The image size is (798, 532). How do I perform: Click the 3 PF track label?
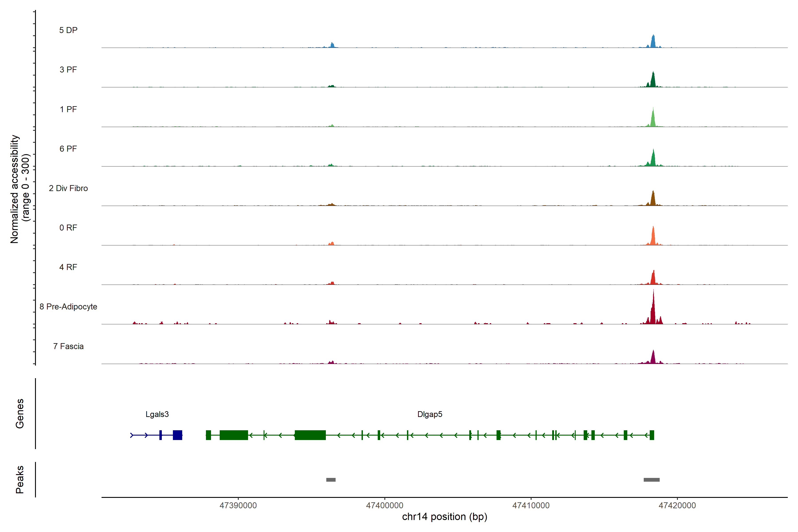(68, 70)
